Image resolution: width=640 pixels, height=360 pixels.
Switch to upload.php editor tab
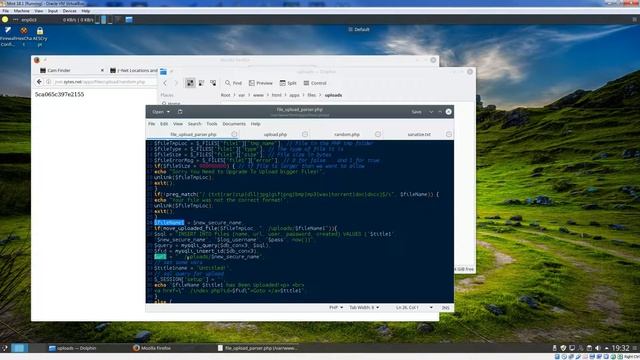[x=275, y=134]
